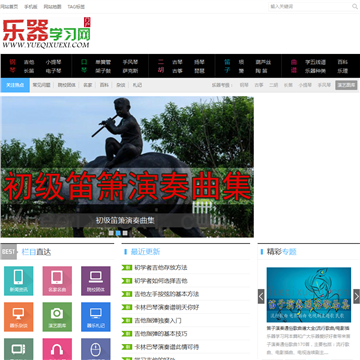Select the first banner slide dot
Viewport: 360px width, 360px height.
point(111,233)
